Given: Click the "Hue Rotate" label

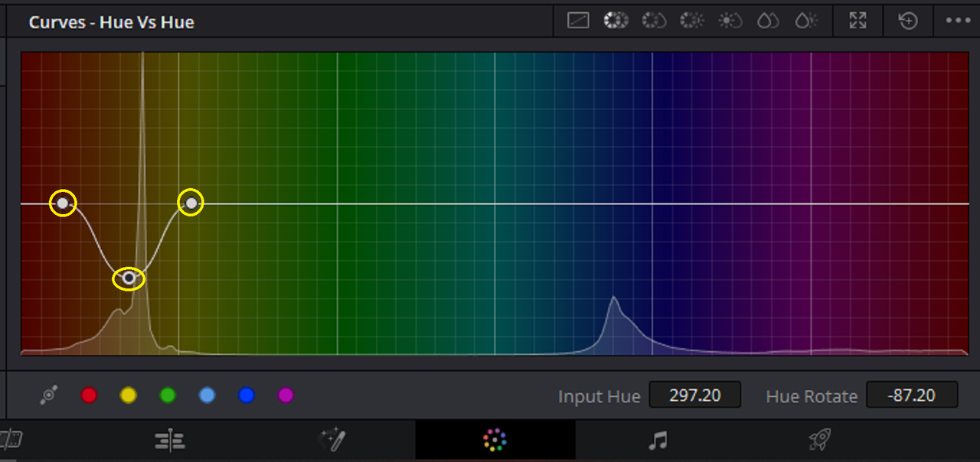Looking at the screenshot, I should 812,396.
